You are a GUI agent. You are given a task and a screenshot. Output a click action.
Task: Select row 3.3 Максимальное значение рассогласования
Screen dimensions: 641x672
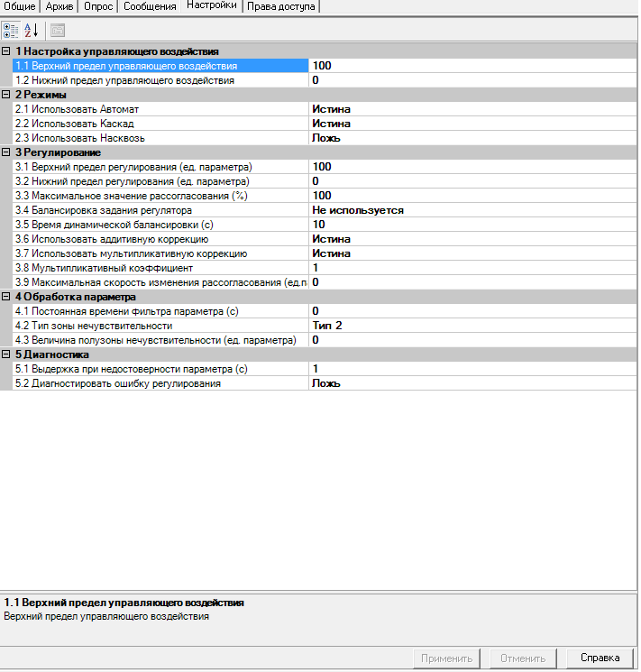(160, 196)
